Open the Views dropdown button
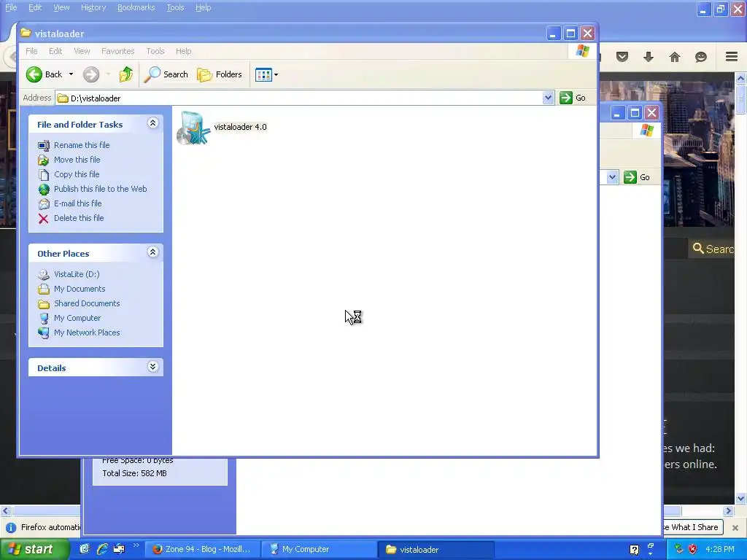This screenshot has width=747, height=560. click(266, 74)
